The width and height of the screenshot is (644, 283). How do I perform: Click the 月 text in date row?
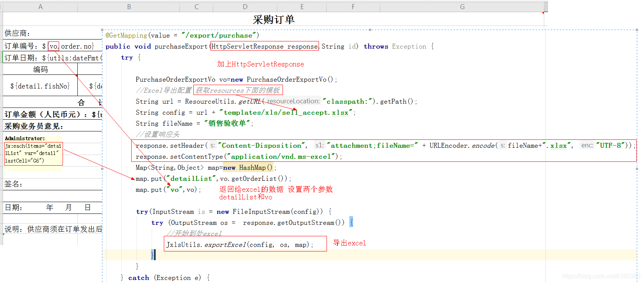point(68,207)
